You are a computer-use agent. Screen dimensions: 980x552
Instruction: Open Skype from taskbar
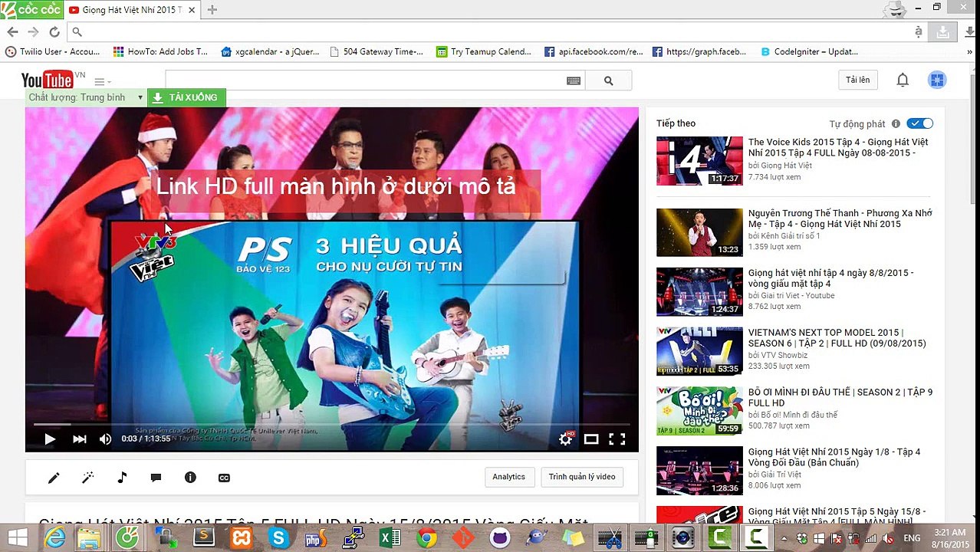click(x=278, y=538)
